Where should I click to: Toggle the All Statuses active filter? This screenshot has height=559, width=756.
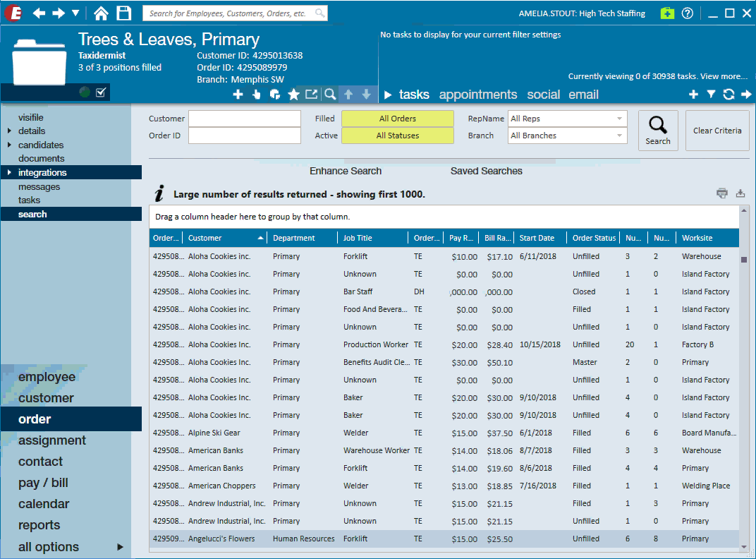[397, 136]
